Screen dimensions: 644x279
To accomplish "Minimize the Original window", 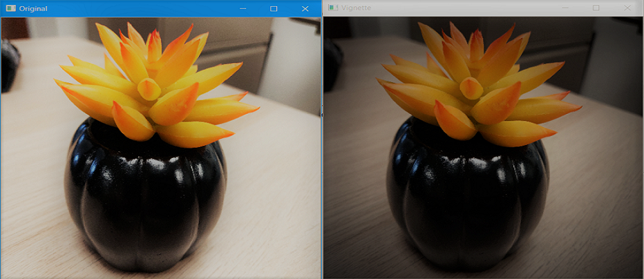I will coord(243,8).
